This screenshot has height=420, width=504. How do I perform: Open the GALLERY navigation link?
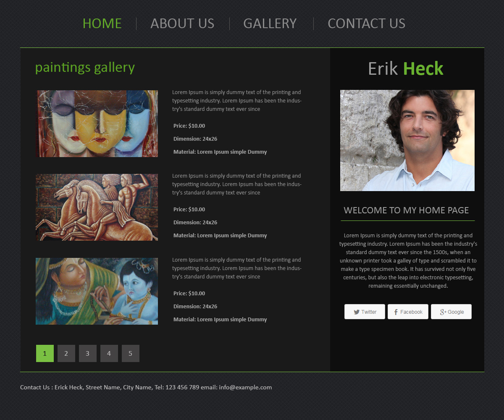coord(270,24)
